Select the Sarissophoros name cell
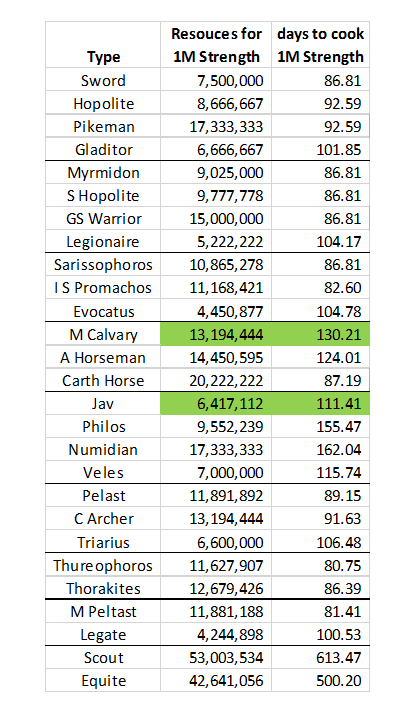The height and width of the screenshot is (705, 411). coord(103,264)
